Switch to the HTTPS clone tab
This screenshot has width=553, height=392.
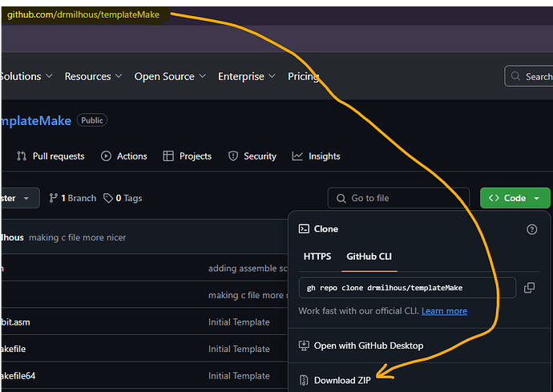tap(317, 257)
